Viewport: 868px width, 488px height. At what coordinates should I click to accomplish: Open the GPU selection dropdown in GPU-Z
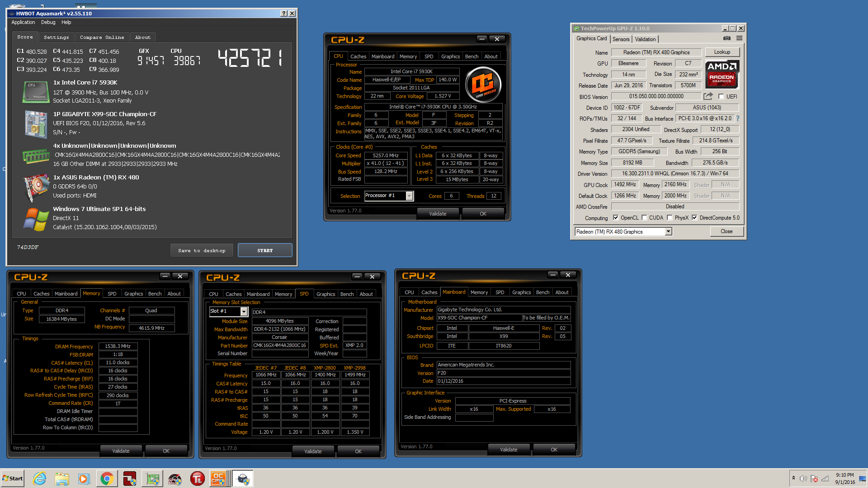click(669, 231)
